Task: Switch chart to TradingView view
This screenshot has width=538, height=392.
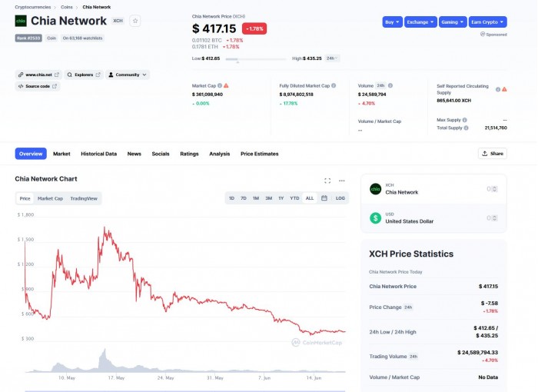Action: tap(84, 198)
